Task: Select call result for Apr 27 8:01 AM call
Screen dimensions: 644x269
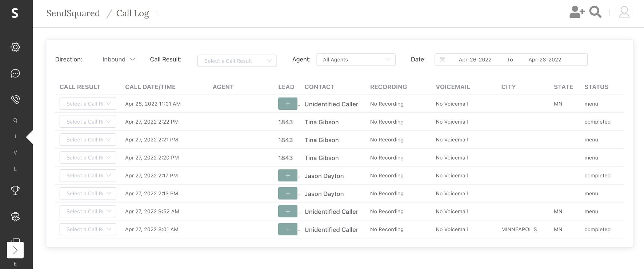Action: click(88, 229)
